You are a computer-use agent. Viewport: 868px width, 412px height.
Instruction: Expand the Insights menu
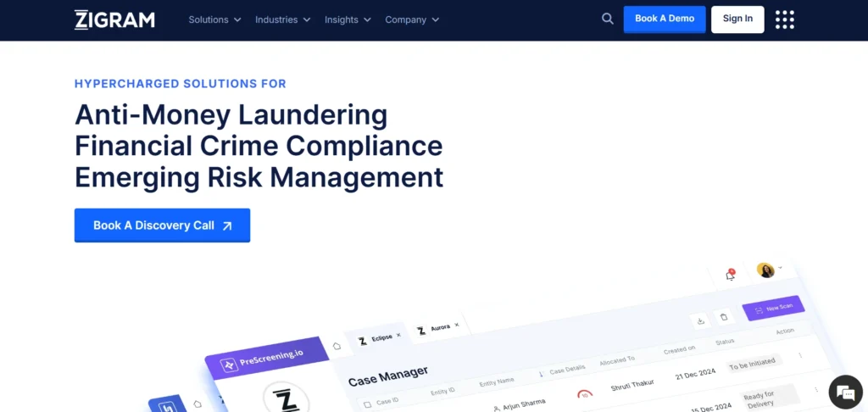[348, 19]
